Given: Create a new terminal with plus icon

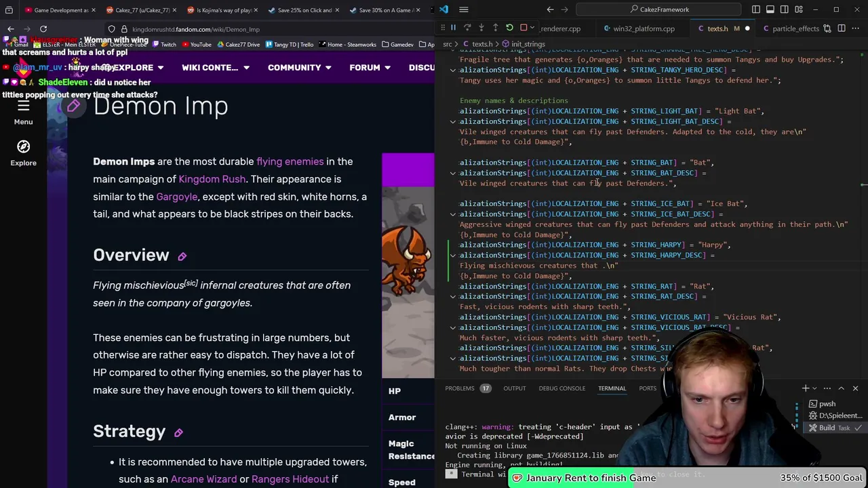Looking at the screenshot, I should [806, 388].
